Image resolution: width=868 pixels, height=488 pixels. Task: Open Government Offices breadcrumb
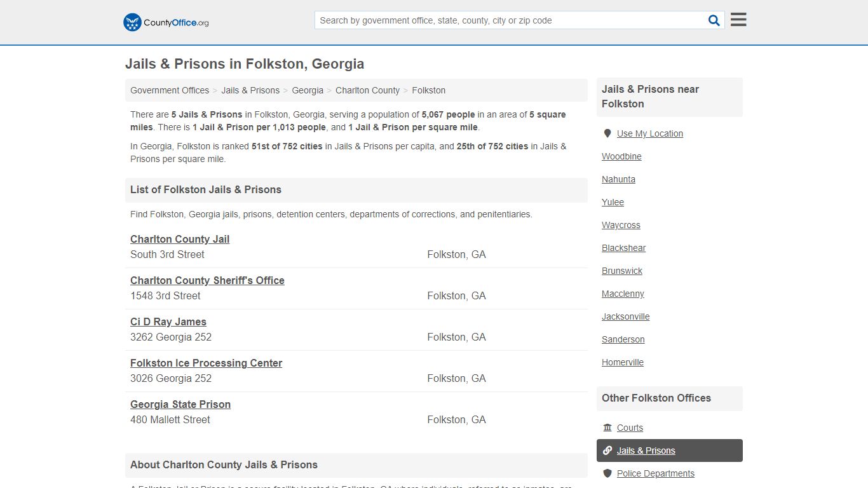pyautogui.click(x=170, y=90)
